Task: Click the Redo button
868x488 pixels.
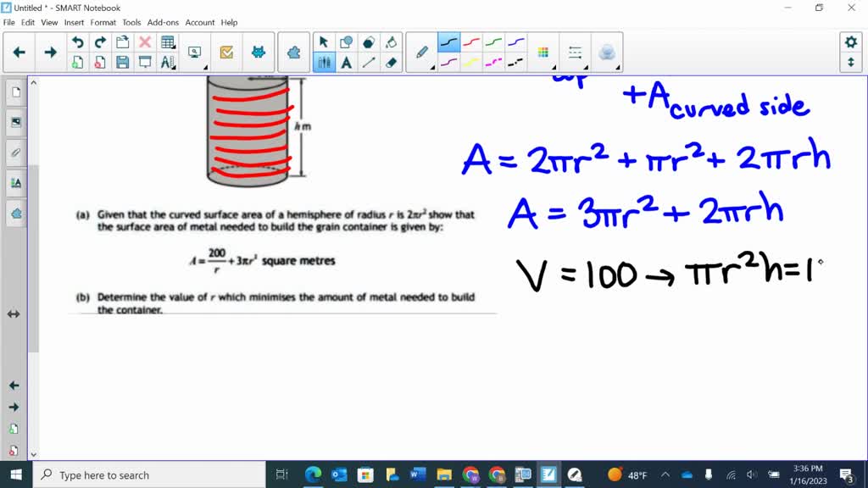Action: (99, 42)
